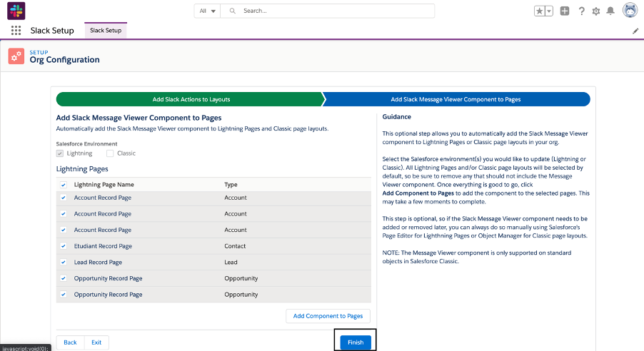
Task: Toggle the Lightning environment checkbox
Action: 60,153
